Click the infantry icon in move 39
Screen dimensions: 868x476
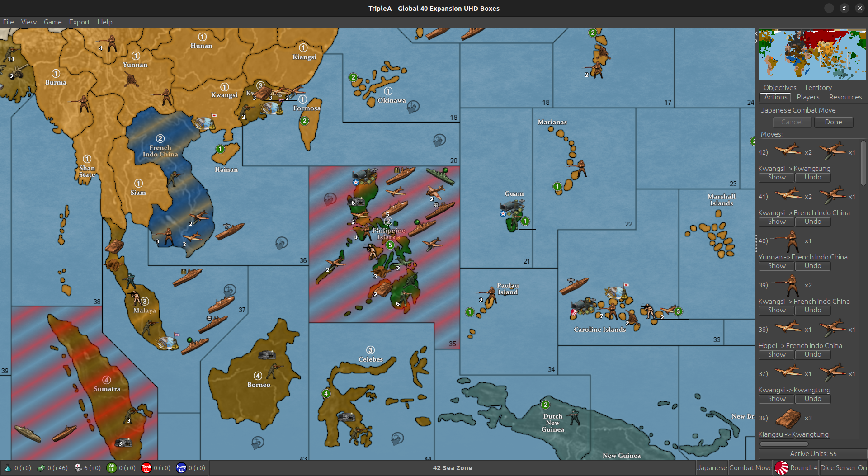coord(787,285)
